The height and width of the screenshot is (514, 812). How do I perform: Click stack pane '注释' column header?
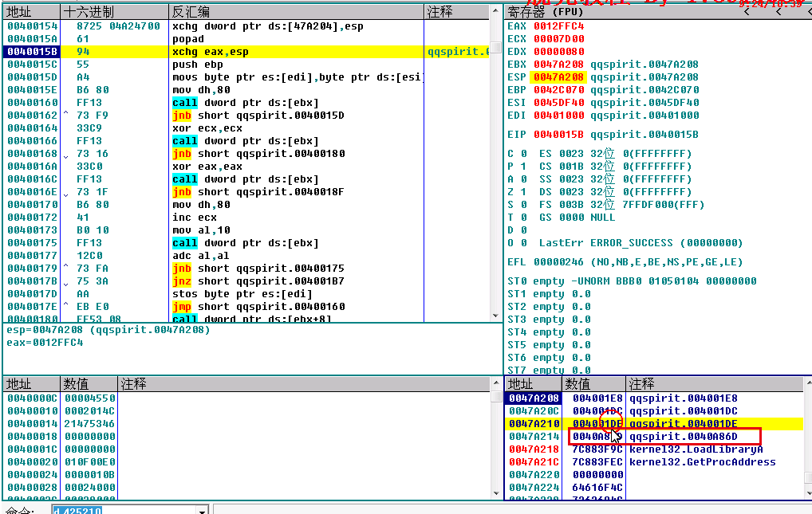coord(715,384)
